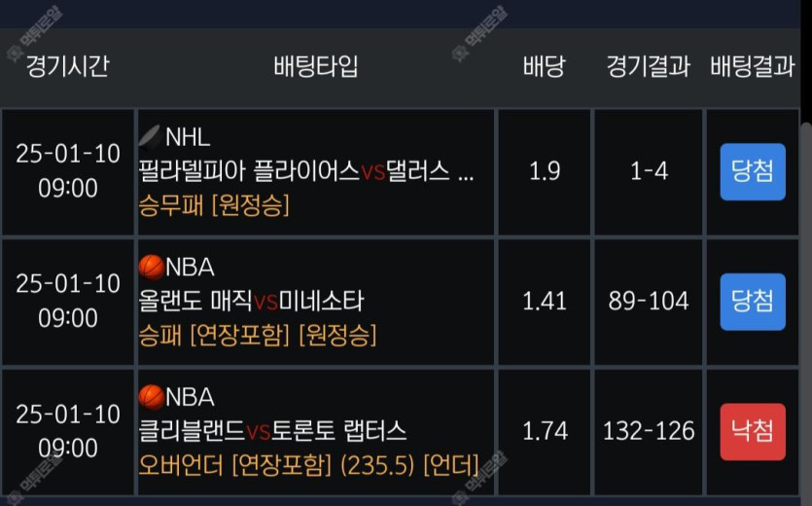Click the 132-126 game score cell
The height and width of the screenshot is (506, 812).
[649, 431]
